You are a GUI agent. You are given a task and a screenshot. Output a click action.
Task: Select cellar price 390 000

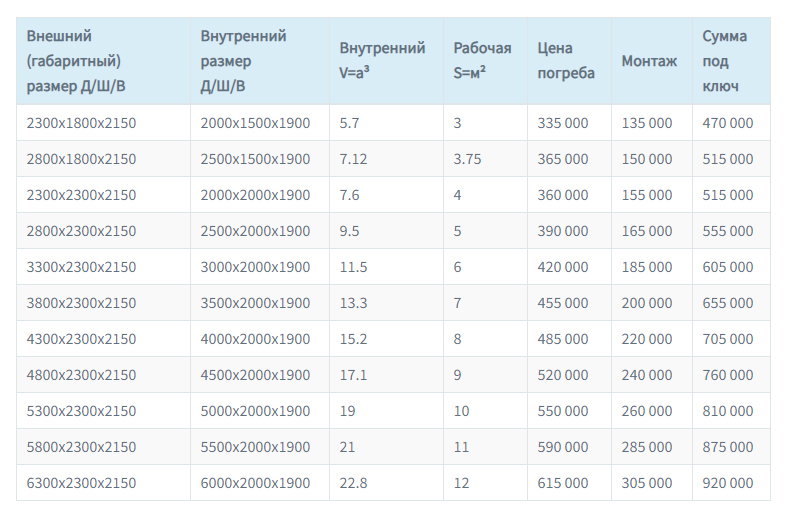point(563,231)
